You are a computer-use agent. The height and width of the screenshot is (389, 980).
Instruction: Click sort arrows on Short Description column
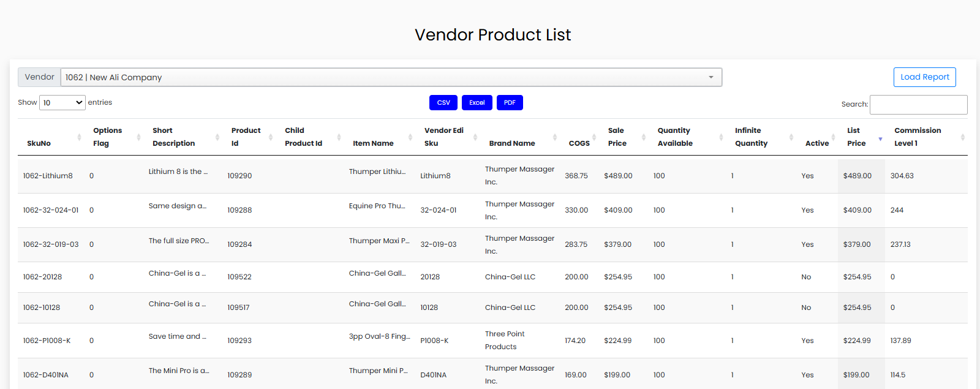tap(217, 137)
